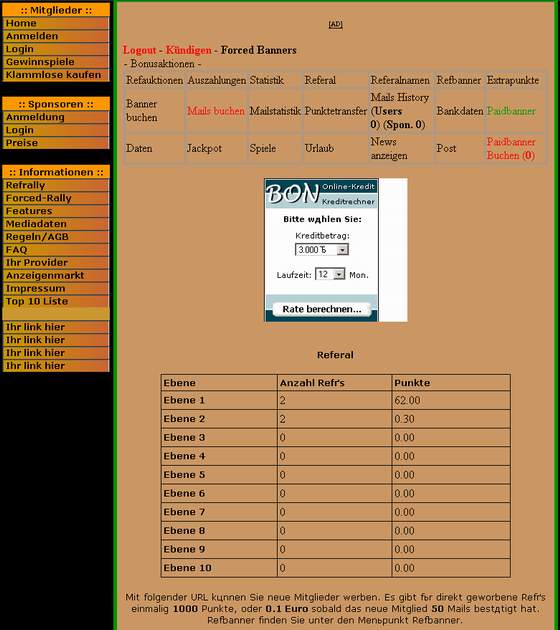Select the red Mails buchen link

(x=216, y=111)
